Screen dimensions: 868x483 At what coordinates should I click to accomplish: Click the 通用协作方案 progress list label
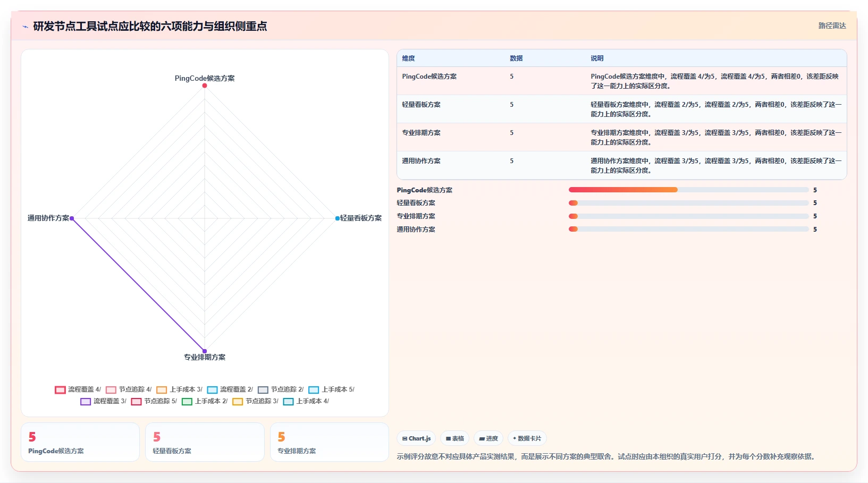(416, 230)
